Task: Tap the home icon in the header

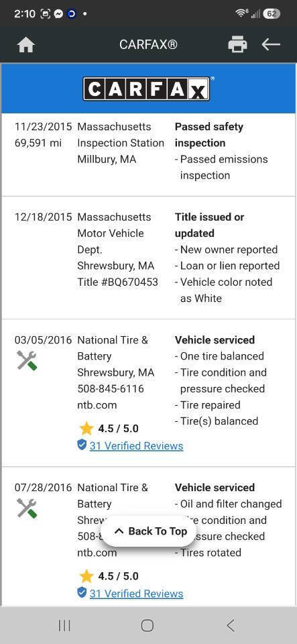Action: coord(26,45)
